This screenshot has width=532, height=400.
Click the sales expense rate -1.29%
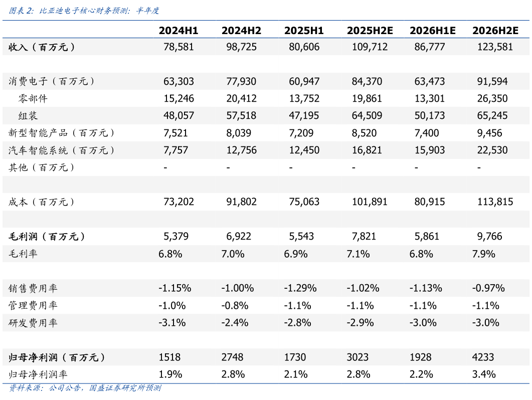[300, 288]
